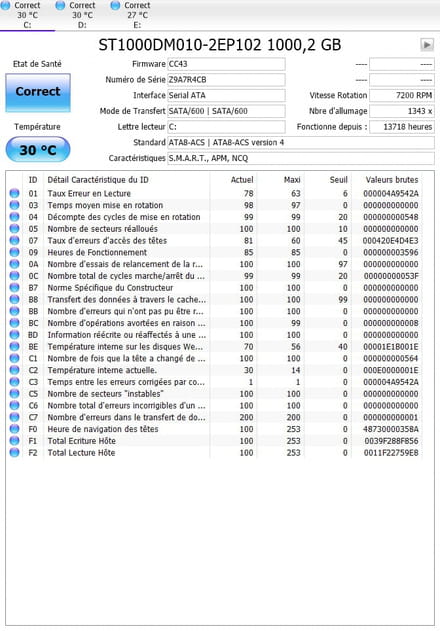Click the Actuel column header
Image resolution: width=440 pixels, height=631 pixels.
point(242,180)
